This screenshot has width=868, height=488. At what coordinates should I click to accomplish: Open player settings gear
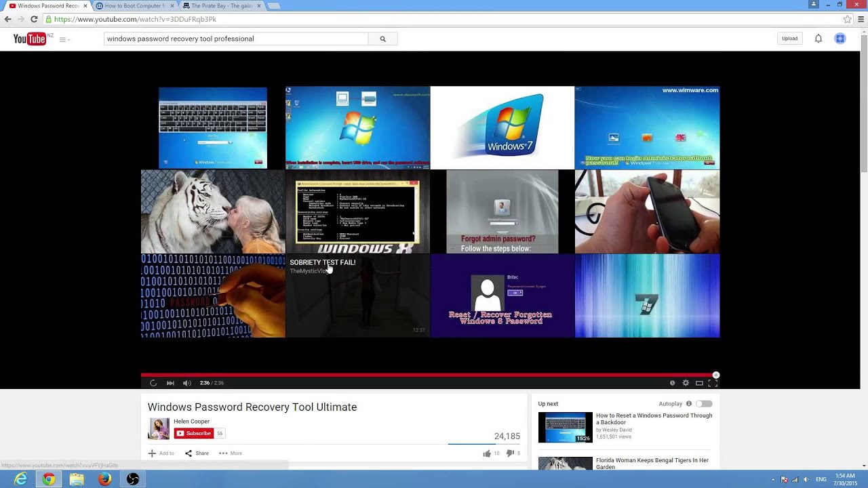click(686, 383)
